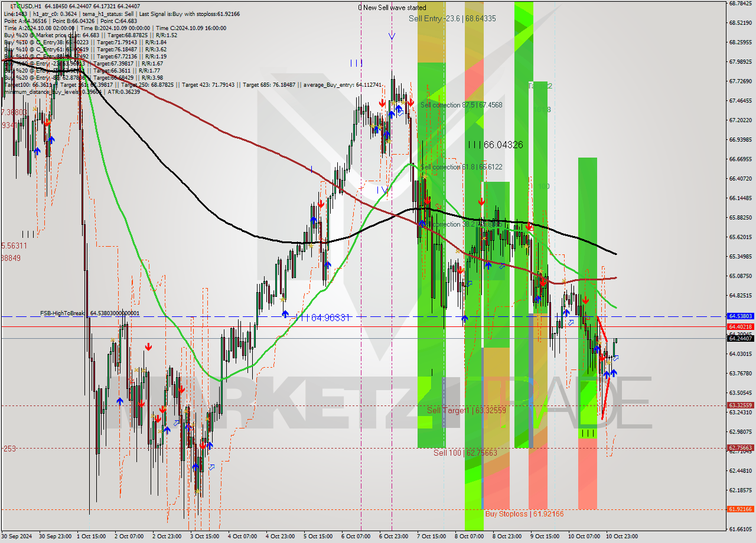Click the 68.78425 price axis value
Image resolution: width=756 pixels, height=543 pixels.
click(x=740, y=4)
